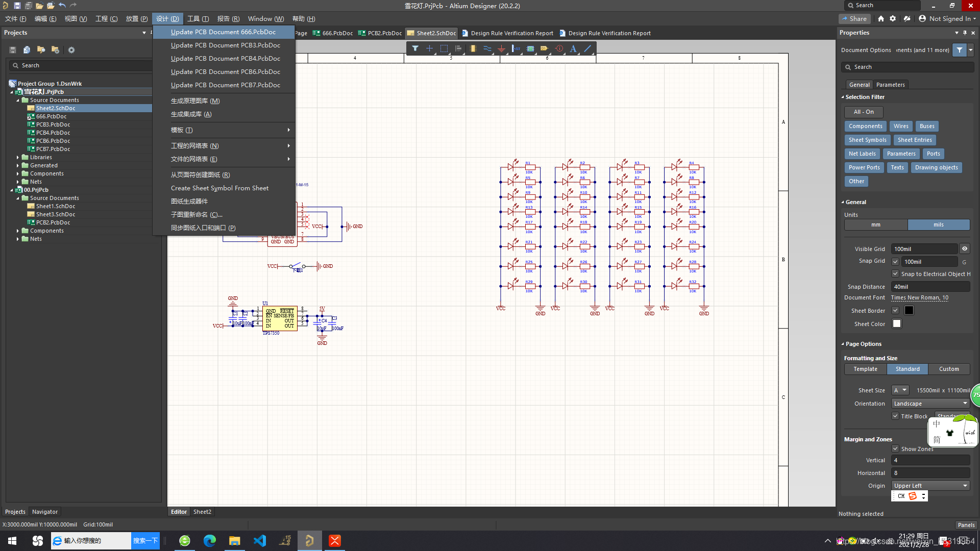The height and width of the screenshot is (551, 980).
Task: Open the settings gear next to the Home icon
Action: click(893, 19)
